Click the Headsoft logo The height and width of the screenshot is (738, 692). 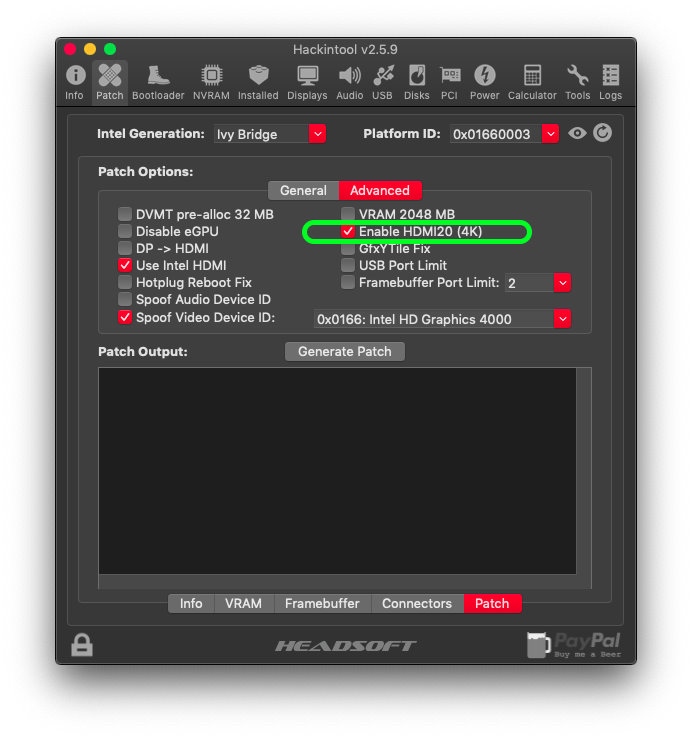pos(346,646)
